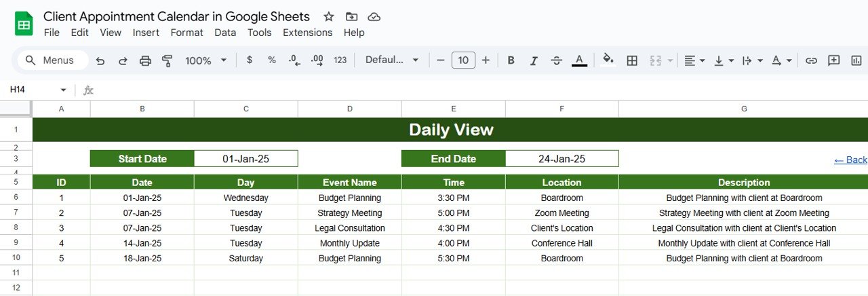Select the Daily View title banner
The width and height of the screenshot is (868, 296).
click(450, 130)
